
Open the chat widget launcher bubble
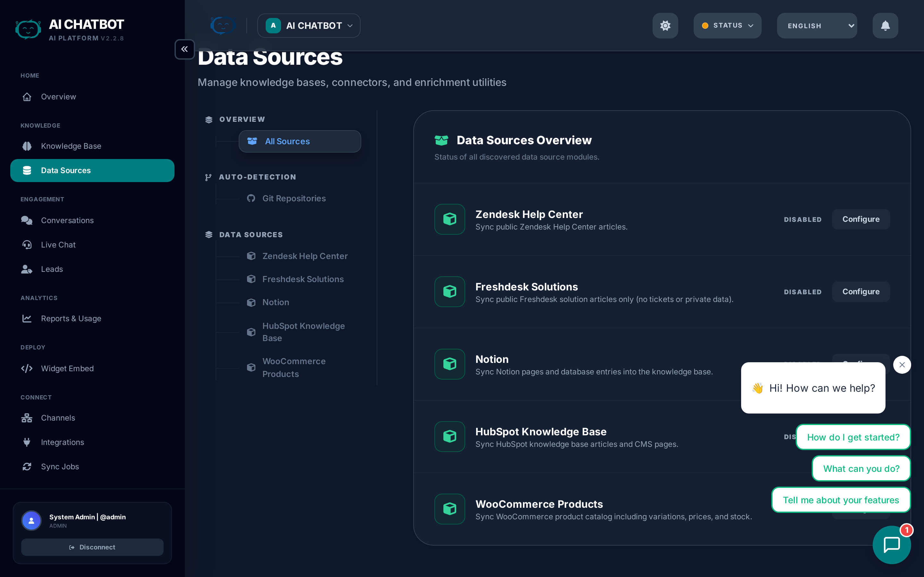pos(892,545)
